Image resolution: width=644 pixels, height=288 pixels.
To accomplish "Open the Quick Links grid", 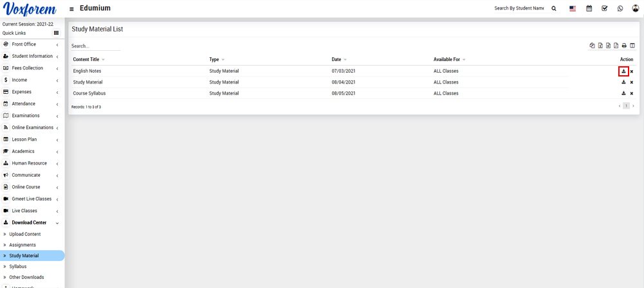I will pos(56,33).
